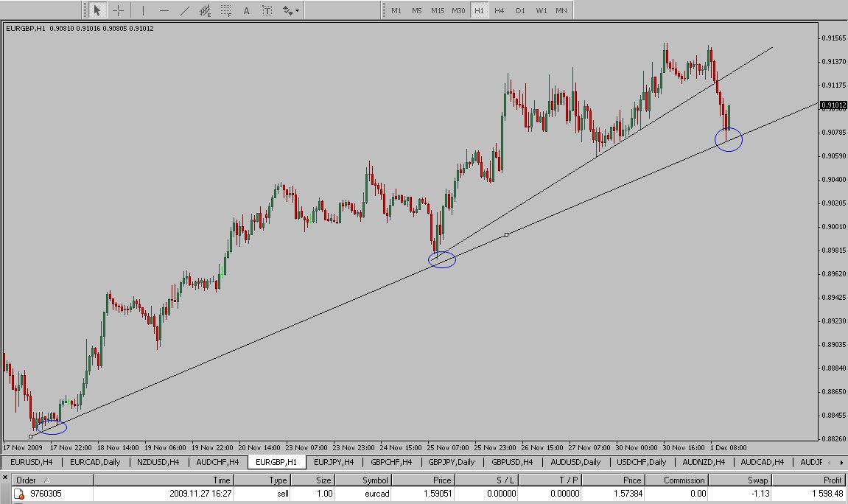Switch timeframe to M15
848x504 pixels.
pyautogui.click(x=438, y=10)
